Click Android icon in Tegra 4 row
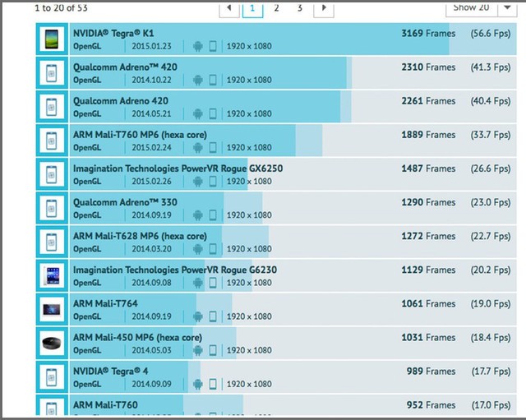The height and width of the screenshot is (420, 526). [x=198, y=384]
